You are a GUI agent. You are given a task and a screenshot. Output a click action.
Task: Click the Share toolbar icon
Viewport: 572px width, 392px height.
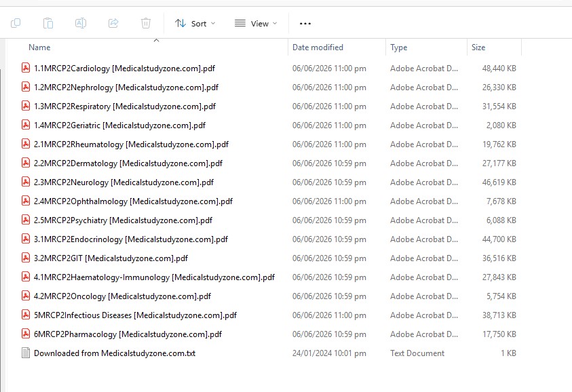tap(113, 23)
